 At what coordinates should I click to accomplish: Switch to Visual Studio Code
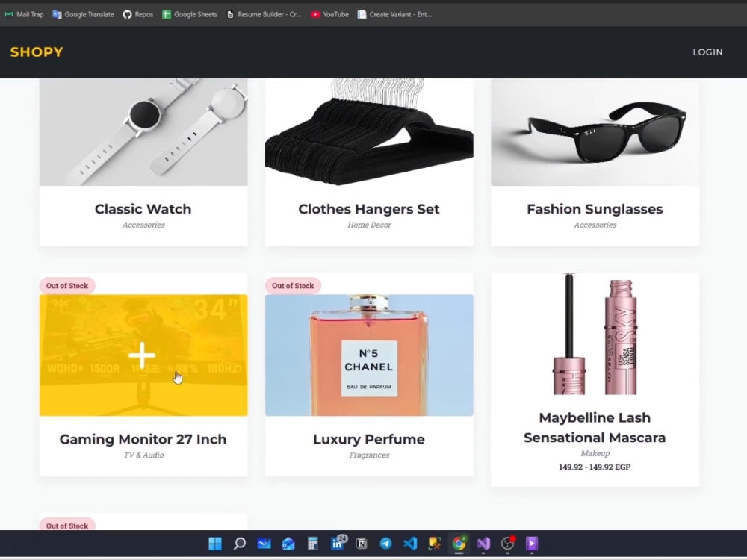410,544
